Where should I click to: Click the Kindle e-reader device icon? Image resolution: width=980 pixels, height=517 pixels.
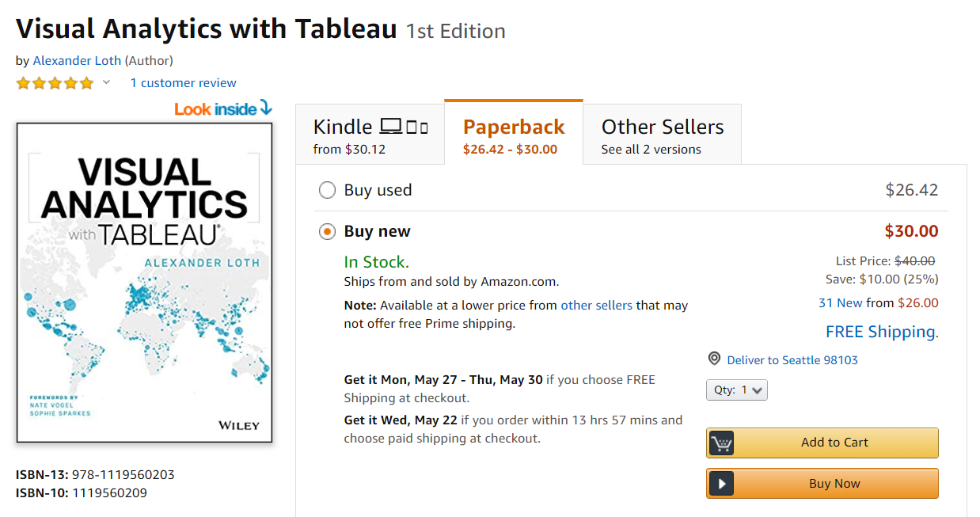[x=391, y=126]
